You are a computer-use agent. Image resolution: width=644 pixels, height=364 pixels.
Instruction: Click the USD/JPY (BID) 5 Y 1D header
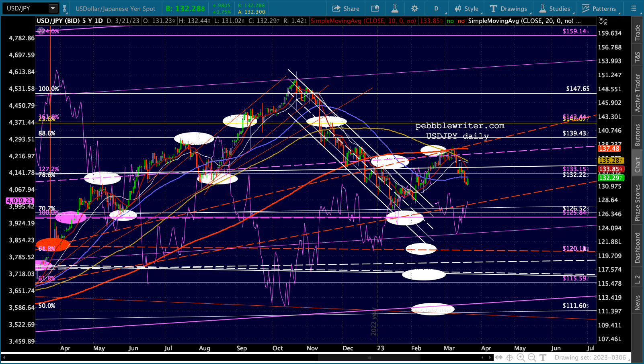coord(70,21)
